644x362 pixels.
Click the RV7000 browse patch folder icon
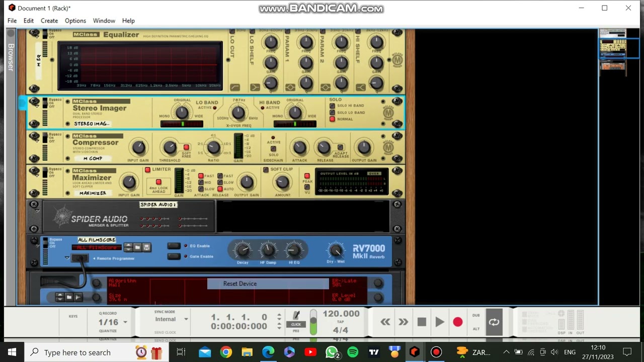(137, 247)
